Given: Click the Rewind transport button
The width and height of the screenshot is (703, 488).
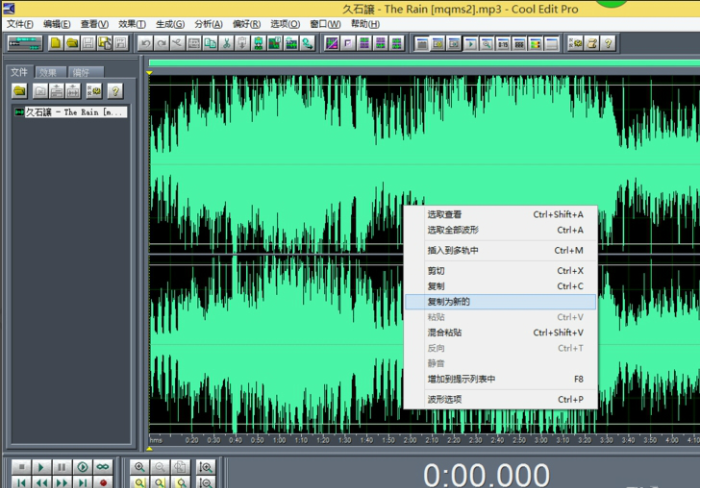Looking at the screenshot, I should pos(41,482).
